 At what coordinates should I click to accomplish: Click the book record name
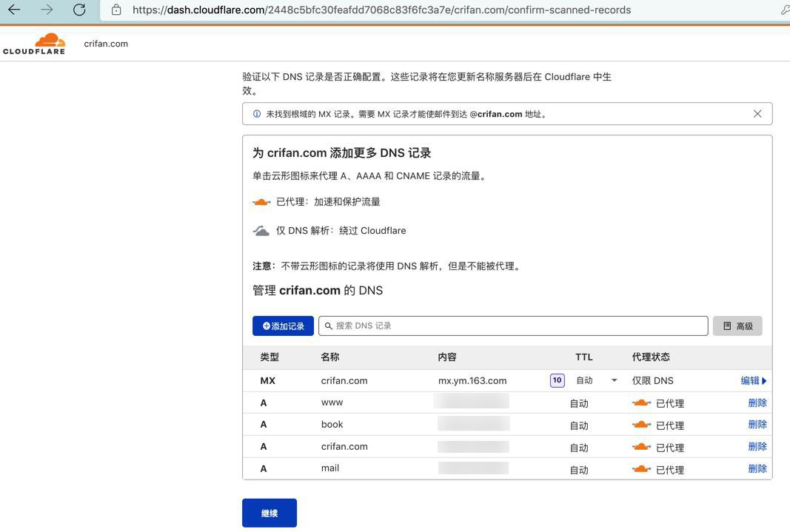tap(332, 424)
